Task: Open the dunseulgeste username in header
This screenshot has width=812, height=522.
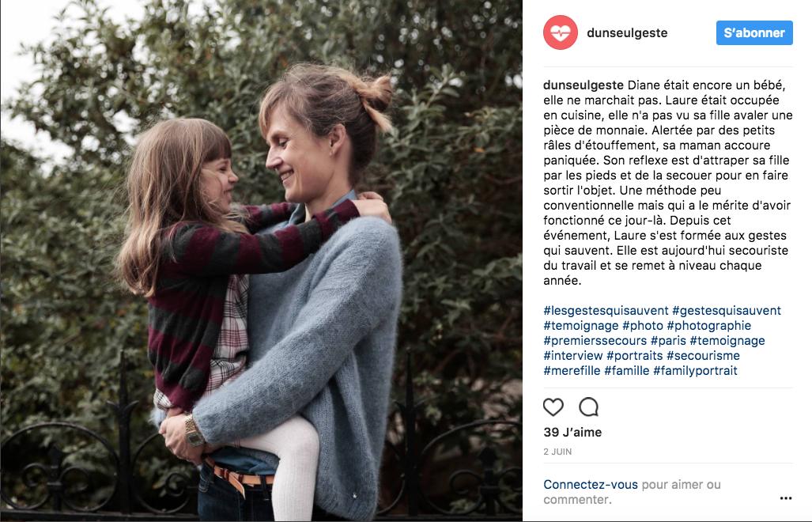Action: (627, 32)
